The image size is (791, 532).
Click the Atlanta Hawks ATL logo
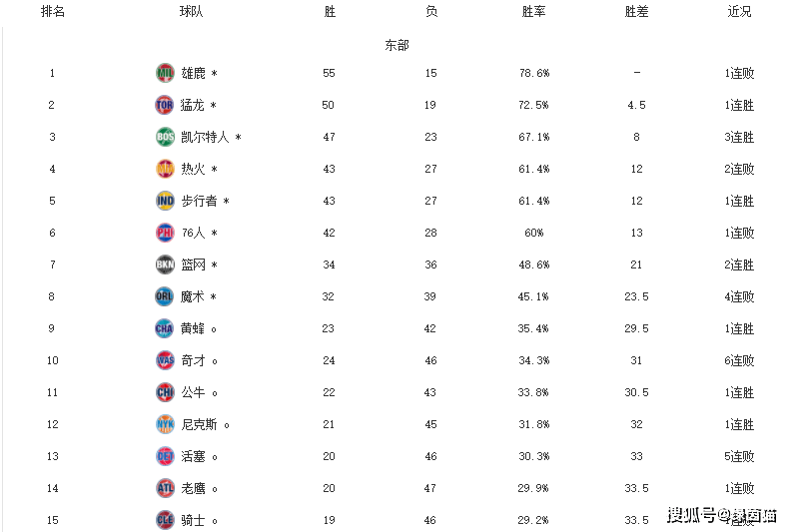pos(165,488)
